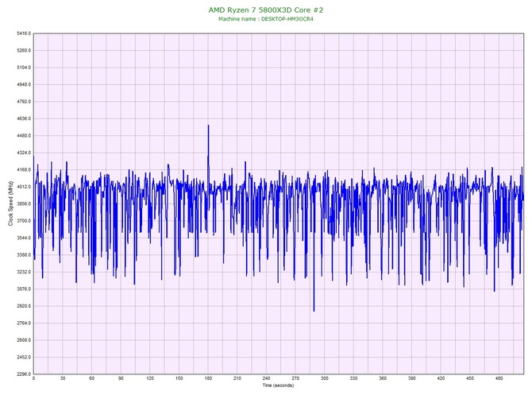The image size is (532, 399).
Task: Click the 2296.0 y-axis value
Action: (x=24, y=374)
